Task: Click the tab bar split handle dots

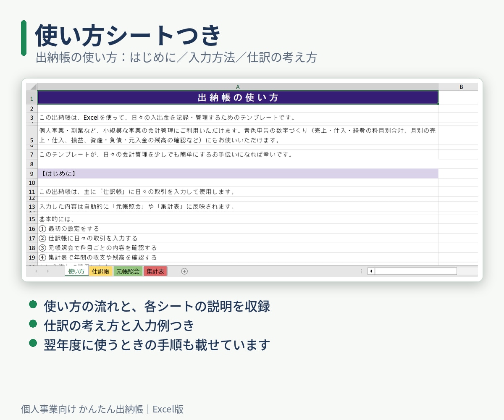Action: [x=361, y=271]
